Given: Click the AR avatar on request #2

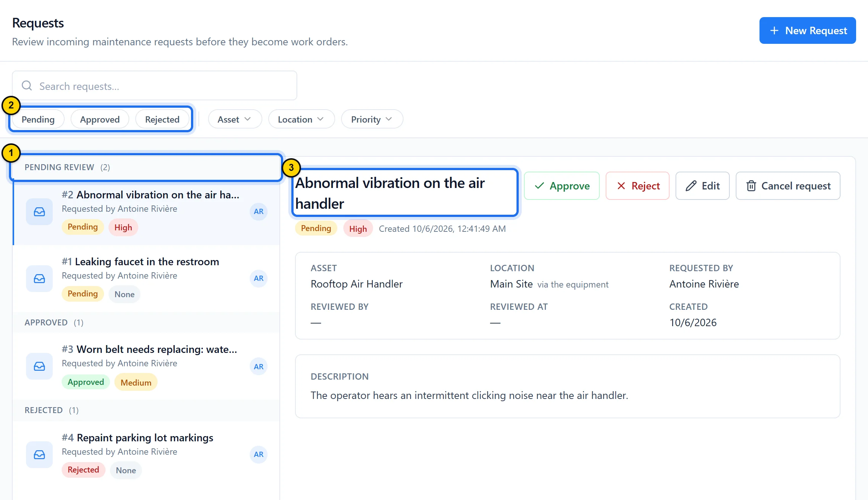Looking at the screenshot, I should [259, 212].
